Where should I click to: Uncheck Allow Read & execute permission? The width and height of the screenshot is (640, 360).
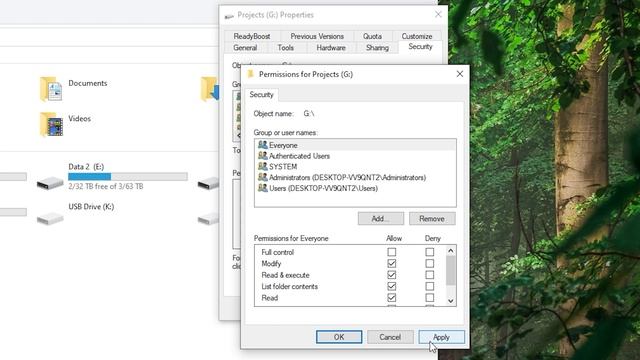391,275
